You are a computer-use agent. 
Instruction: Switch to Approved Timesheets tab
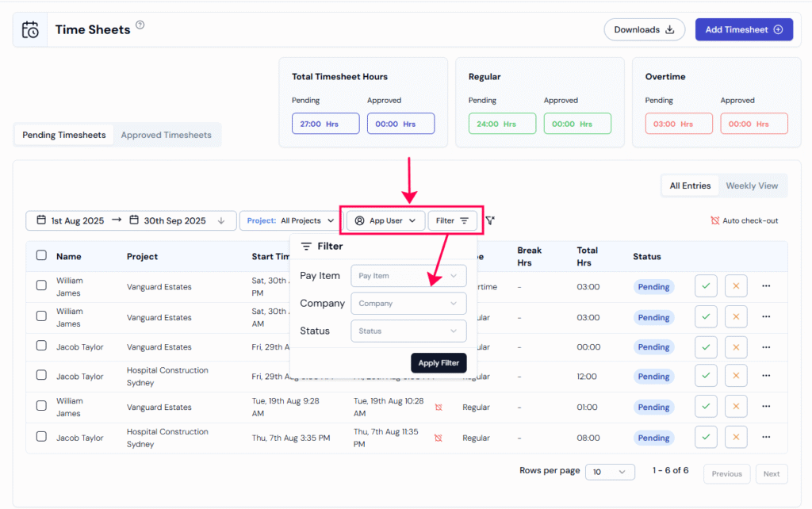click(166, 135)
